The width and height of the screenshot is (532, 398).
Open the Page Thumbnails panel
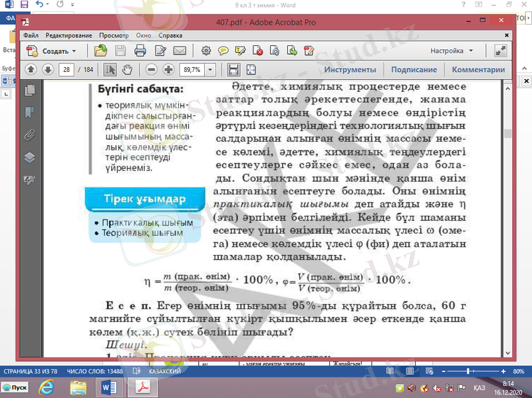click(x=29, y=91)
